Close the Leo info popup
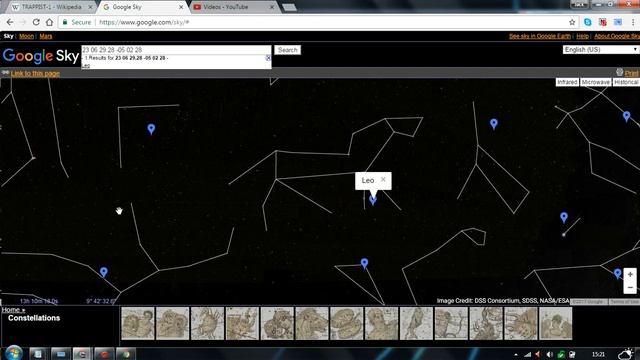 coord(383,179)
